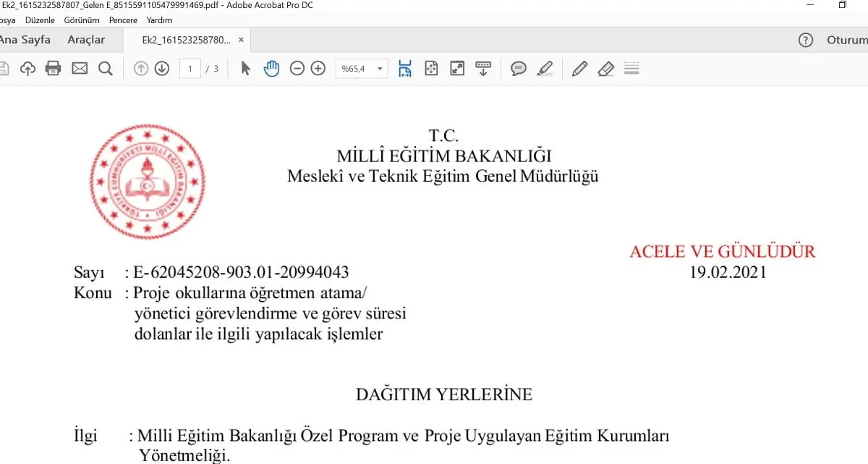Open read mode keyboard-download icon
The height and width of the screenshot is (464, 868).
483,69
